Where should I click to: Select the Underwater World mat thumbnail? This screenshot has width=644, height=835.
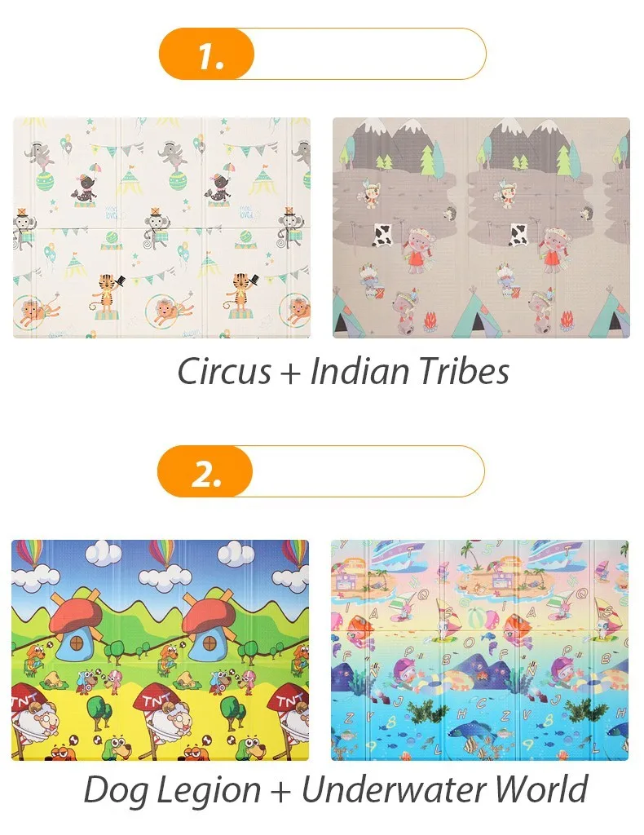tap(479, 650)
